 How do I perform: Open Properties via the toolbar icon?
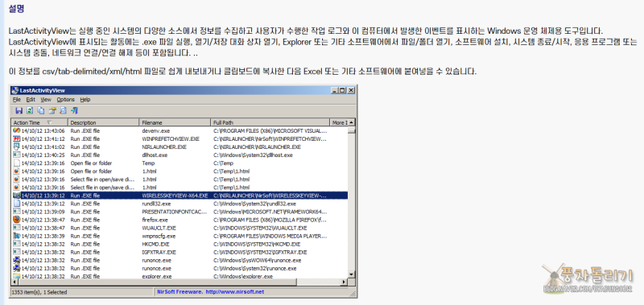click(52, 110)
